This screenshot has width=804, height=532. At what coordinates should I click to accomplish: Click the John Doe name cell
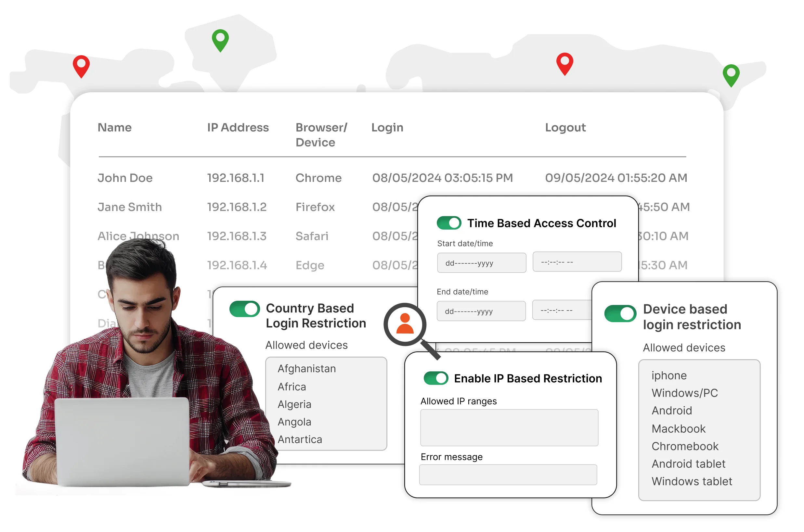(125, 178)
